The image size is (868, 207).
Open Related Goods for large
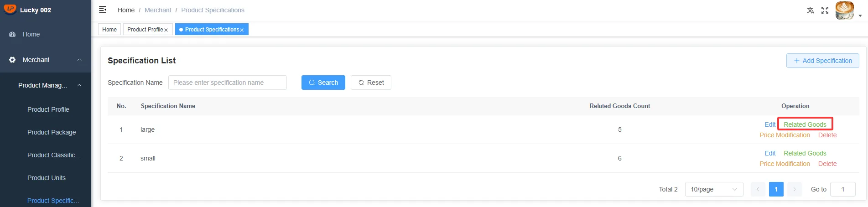tap(805, 124)
